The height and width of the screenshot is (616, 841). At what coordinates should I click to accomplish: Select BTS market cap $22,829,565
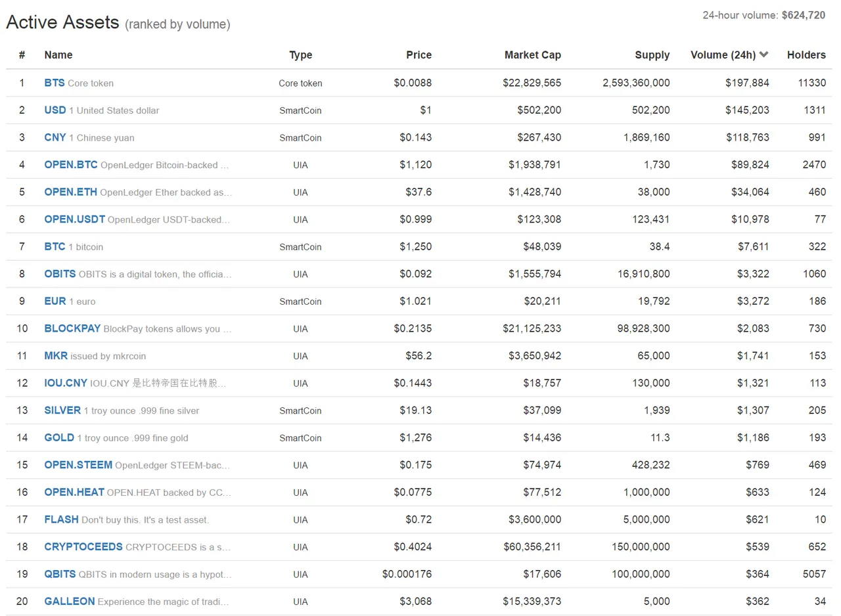[532, 83]
